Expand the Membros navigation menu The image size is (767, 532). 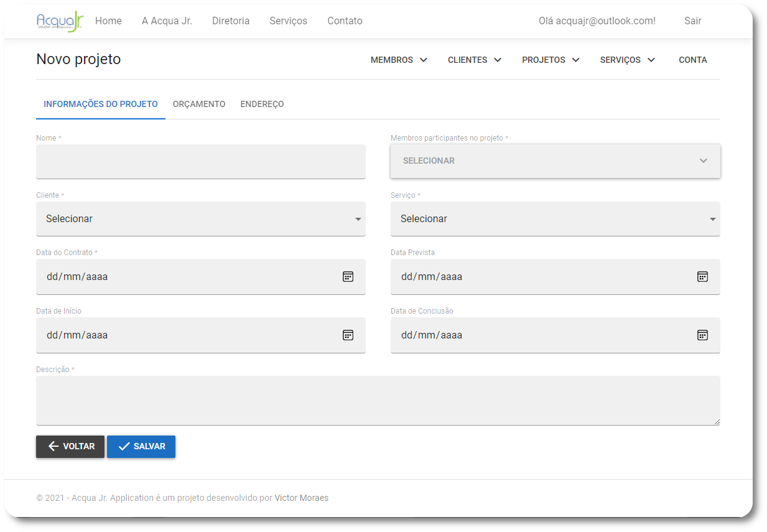399,60
